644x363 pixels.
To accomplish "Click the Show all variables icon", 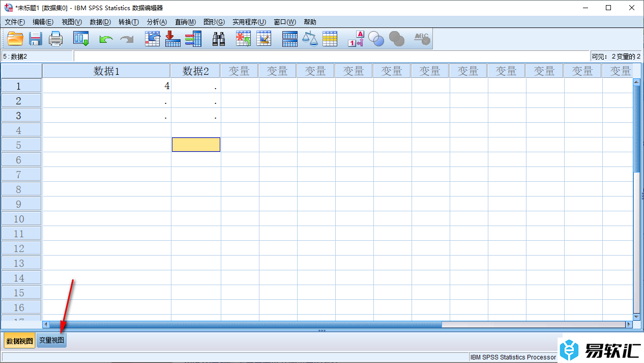I will click(x=397, y=39).
